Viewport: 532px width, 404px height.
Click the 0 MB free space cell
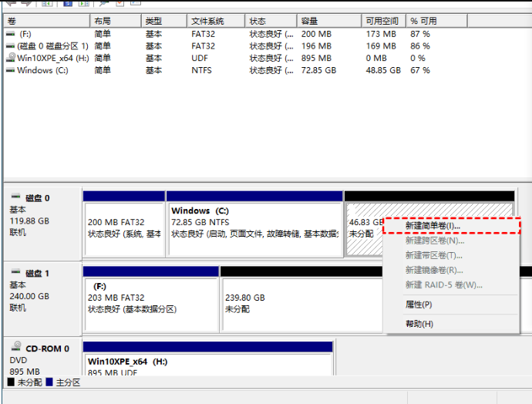click(376, 58)
